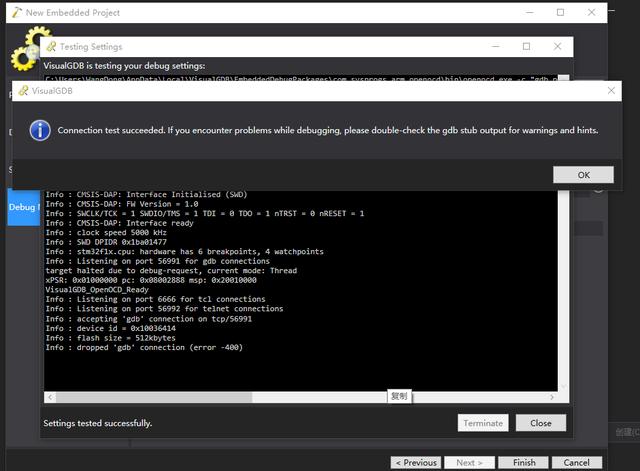Click the horizontal scrollbar thumb in the log
This screenshot has width=640, height=471.
[154, 397]
